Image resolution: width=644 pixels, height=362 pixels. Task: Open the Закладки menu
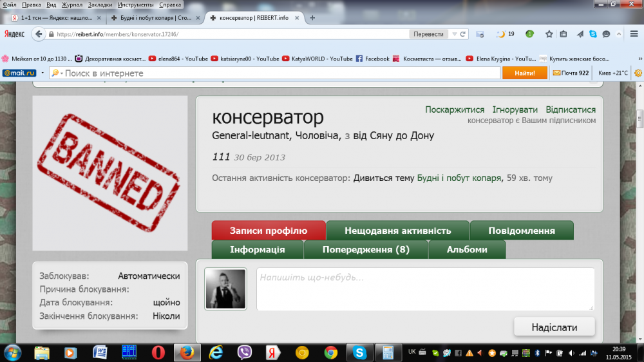100,5
